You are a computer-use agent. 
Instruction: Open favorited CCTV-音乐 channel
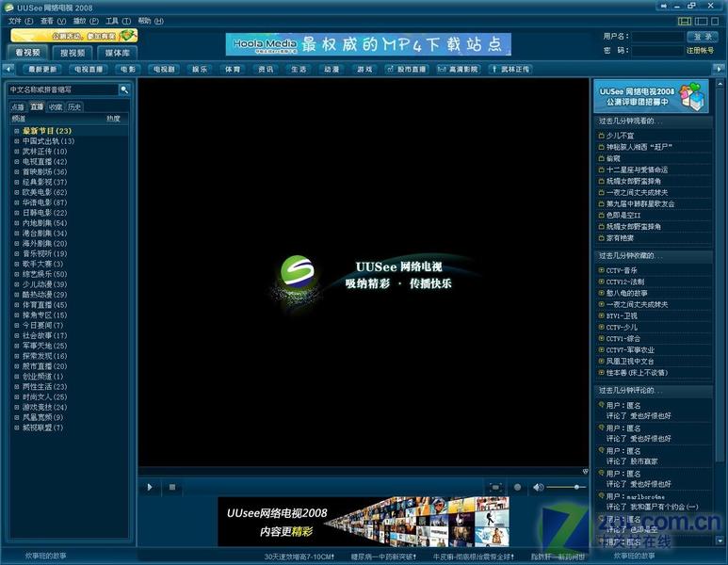622,270
